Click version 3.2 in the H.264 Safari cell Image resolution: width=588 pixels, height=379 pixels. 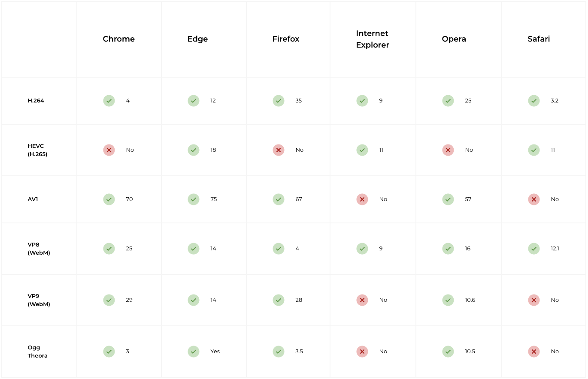point(555,101)
